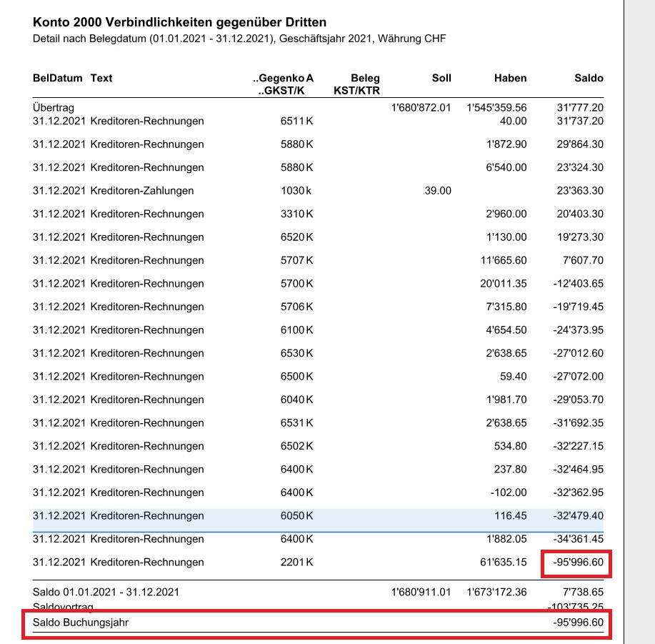The width and height of the screenshot is (655, 644).
Task: Click the Übertrag row label
Action: 54,108
